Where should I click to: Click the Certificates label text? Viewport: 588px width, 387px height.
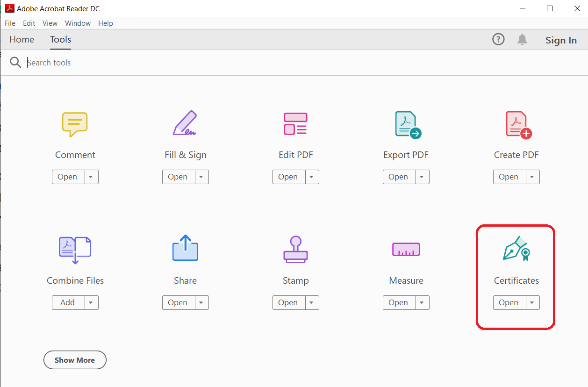tap(516, 280)
